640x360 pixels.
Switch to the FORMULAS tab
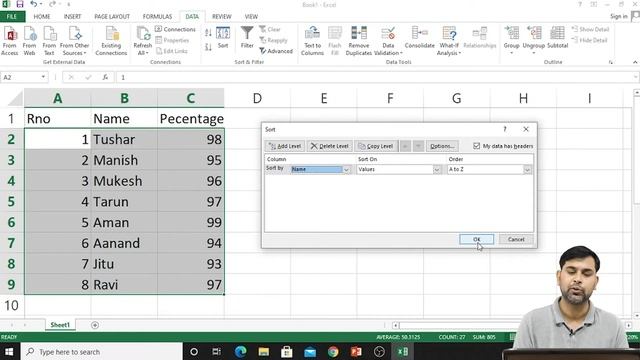point(157,16)
